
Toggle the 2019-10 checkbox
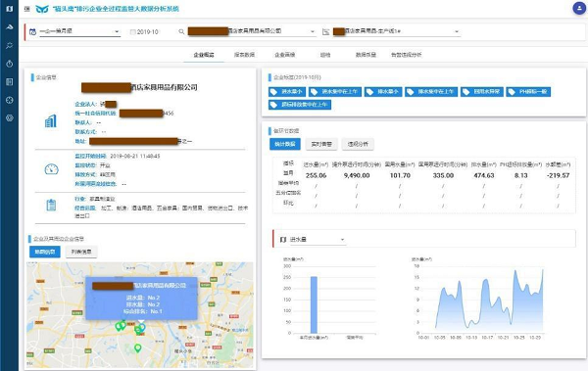132,32
